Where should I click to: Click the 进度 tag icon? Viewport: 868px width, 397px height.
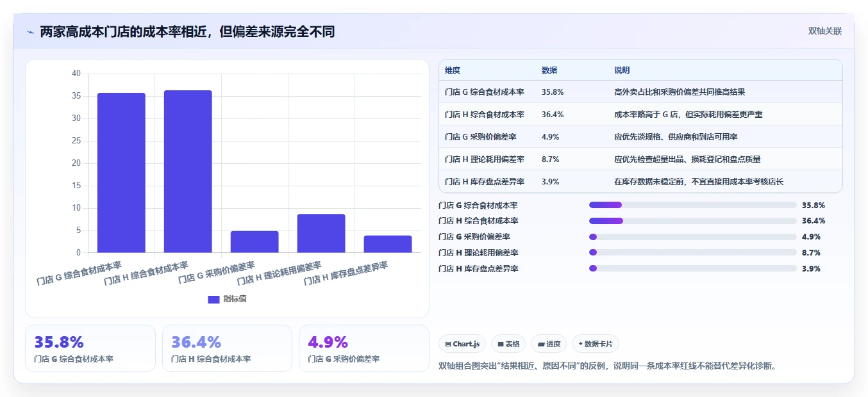pos(541,344)
